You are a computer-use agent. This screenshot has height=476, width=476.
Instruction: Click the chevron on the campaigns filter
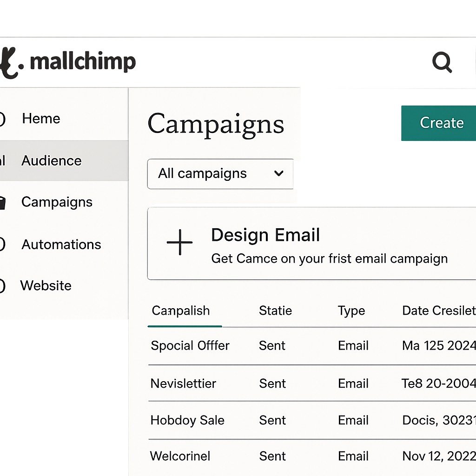click(279, 174)
